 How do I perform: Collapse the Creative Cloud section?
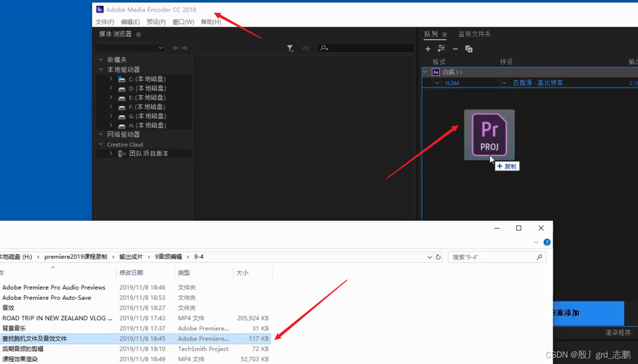pos(101,144)
